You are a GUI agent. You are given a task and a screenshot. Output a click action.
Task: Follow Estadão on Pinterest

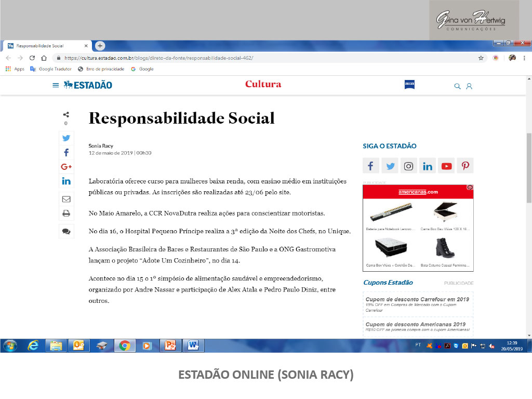[465, 166]
